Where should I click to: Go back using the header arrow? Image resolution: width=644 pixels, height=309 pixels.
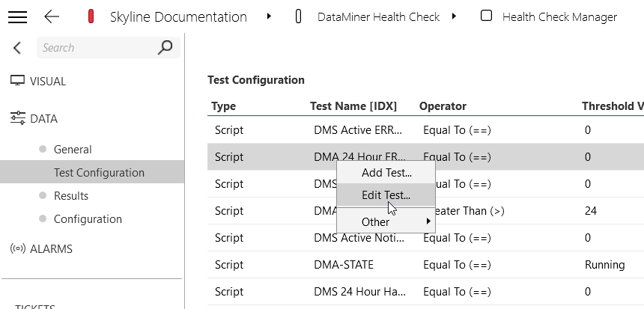52,16
